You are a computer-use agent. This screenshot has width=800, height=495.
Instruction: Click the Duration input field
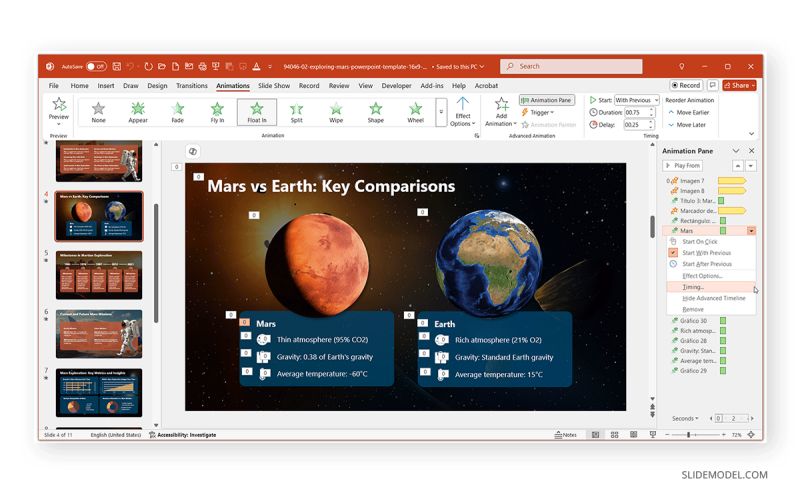636,112
